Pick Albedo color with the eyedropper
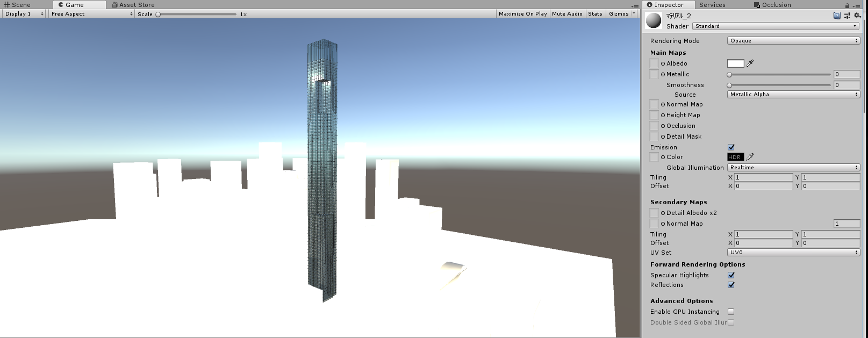This screenshot has width=868, height=338. click(x=750, y=63)
